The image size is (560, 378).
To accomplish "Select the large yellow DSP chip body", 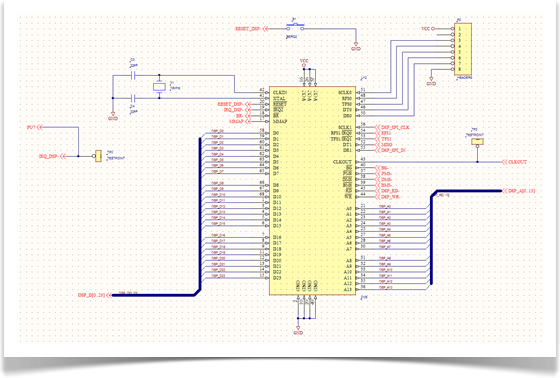I will [x=312, y=190].
